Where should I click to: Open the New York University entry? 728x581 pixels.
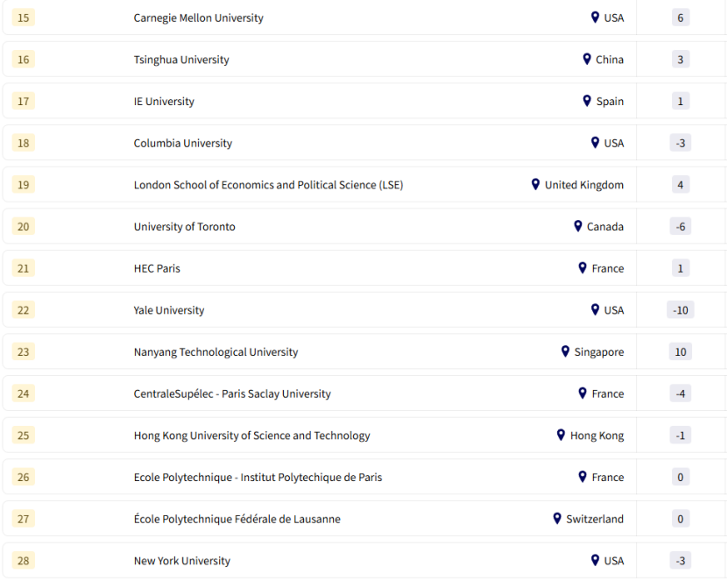pyautogui.click(x=181, y=561)
